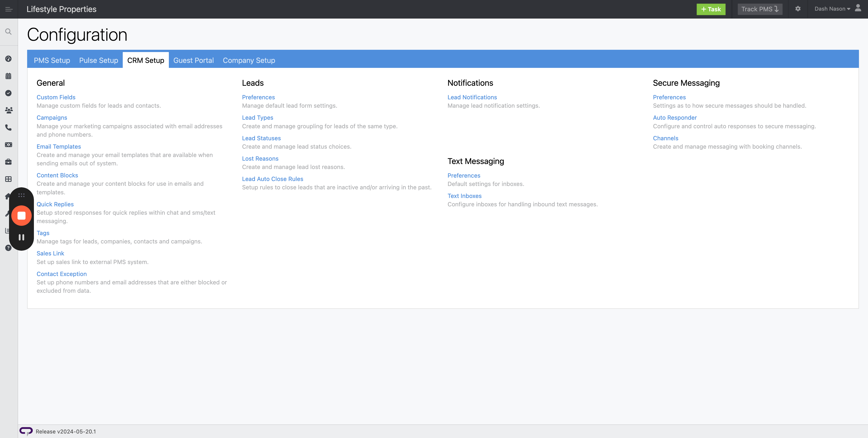The width and height of the screenshot is (868, 438).
Task: Open the Campaigns link
Action: pos(52,118)
